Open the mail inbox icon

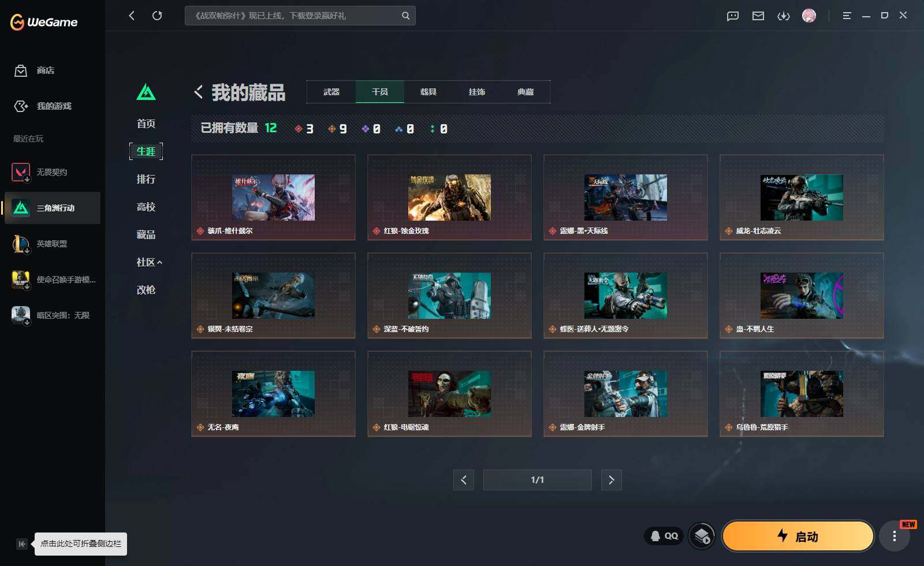click(758, 16)
